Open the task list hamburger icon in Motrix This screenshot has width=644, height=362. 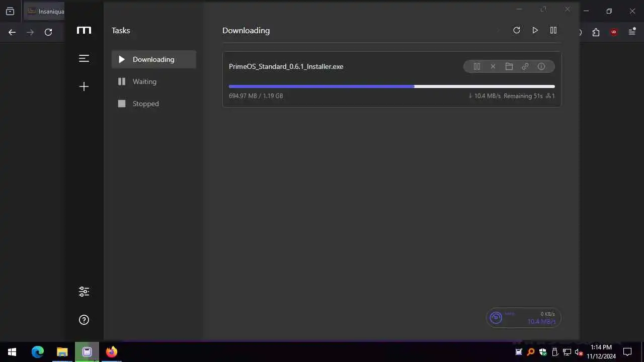84,58
